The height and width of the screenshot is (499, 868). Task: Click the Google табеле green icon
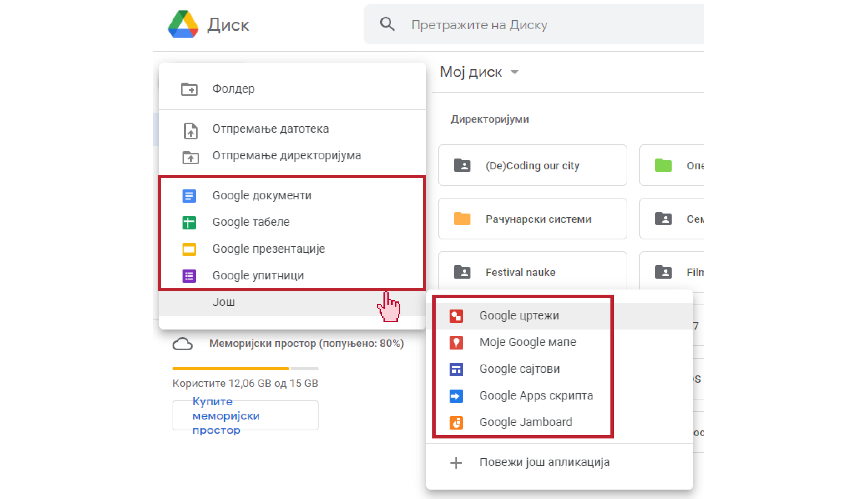point(189,223)
